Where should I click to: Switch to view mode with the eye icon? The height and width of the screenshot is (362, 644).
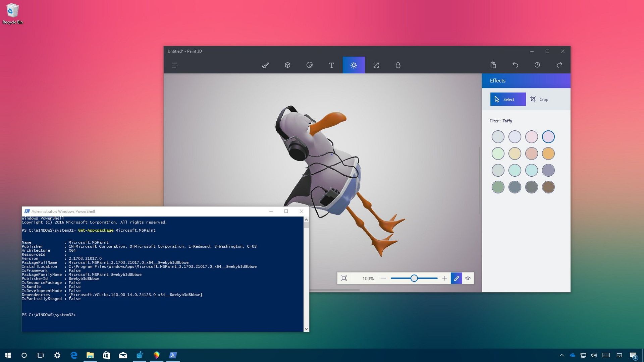click(468, 278)
